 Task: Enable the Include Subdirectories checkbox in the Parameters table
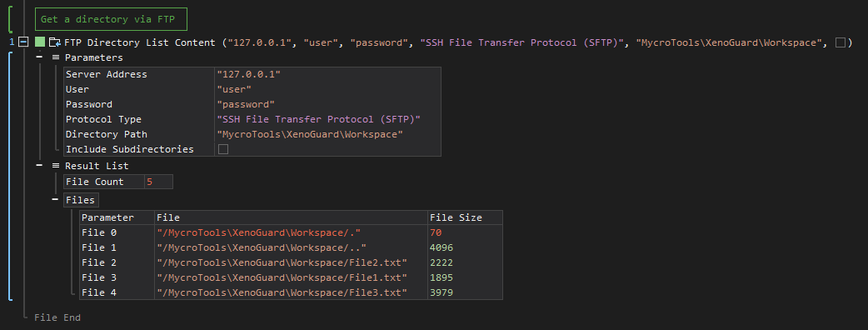(x=223, y=149)
